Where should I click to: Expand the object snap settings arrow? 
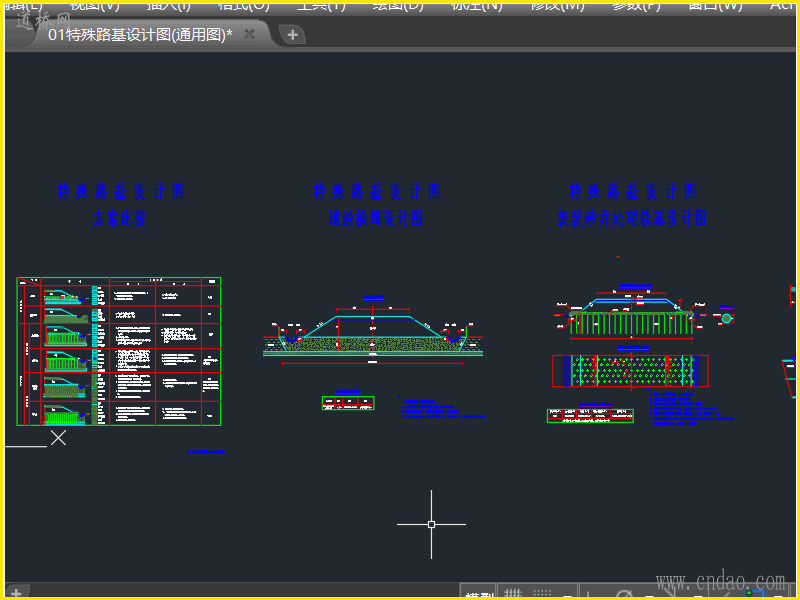[778, 595]
